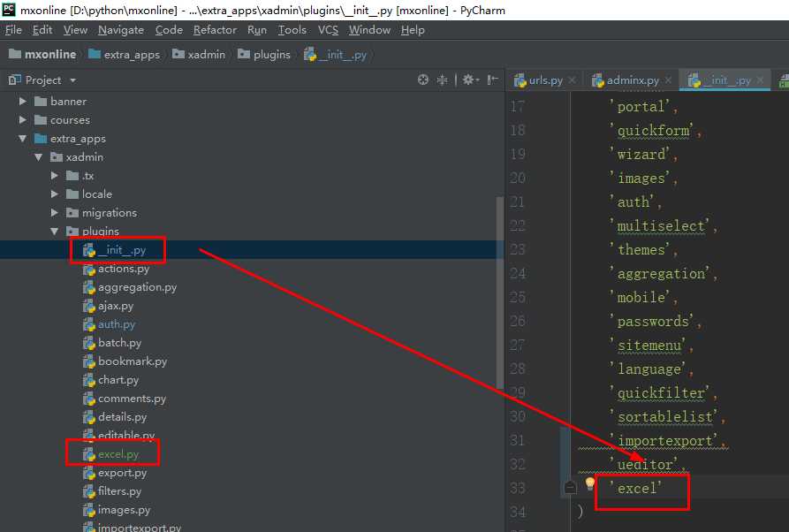Click __init__.py in the breadcrumb bar
The width and height of the screenshot is (789, 532).
[x=336, y=55]
